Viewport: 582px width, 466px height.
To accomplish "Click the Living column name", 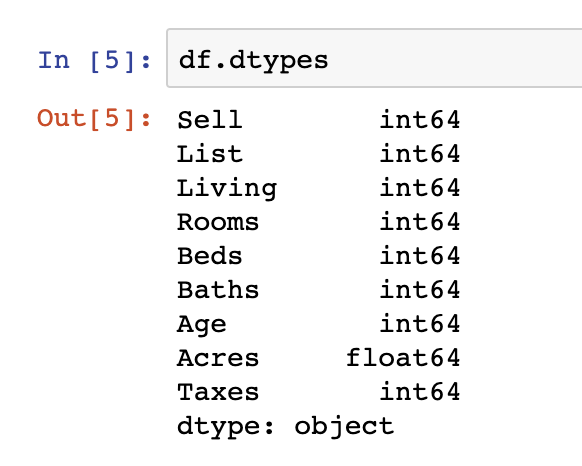I will 227,189.
